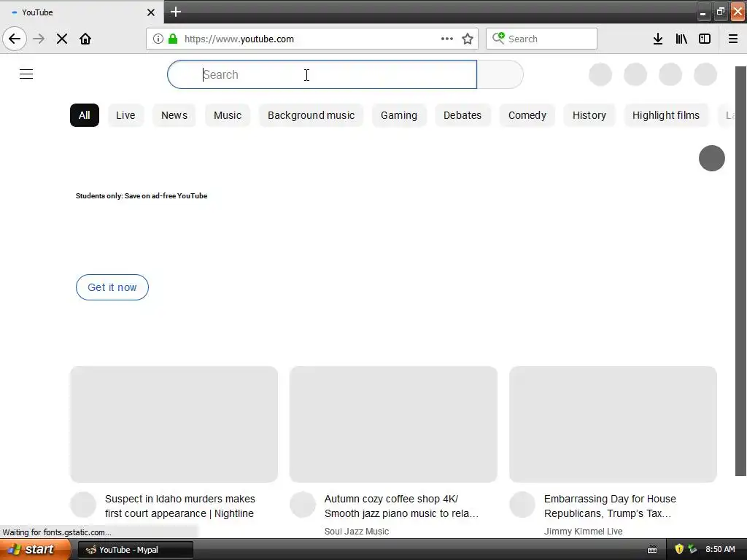747x560 pixels.
Task: Open 'Suspect in Idaho murders' title link
Action: (180, 506)
